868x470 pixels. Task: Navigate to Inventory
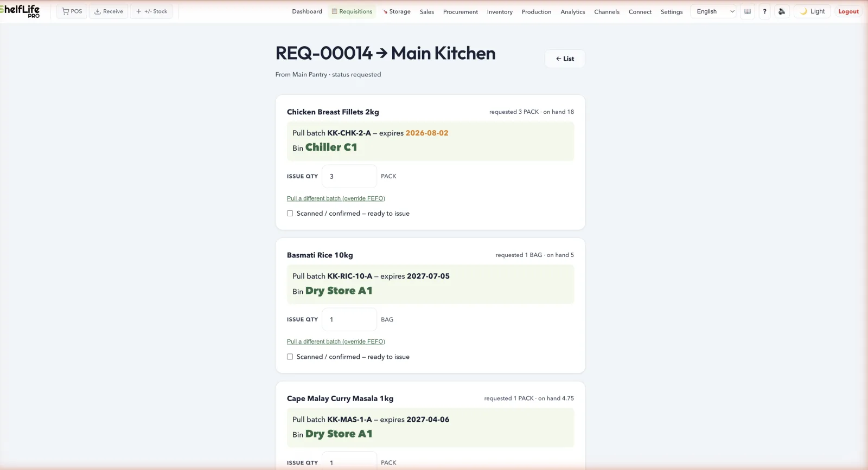pos(500,11)
